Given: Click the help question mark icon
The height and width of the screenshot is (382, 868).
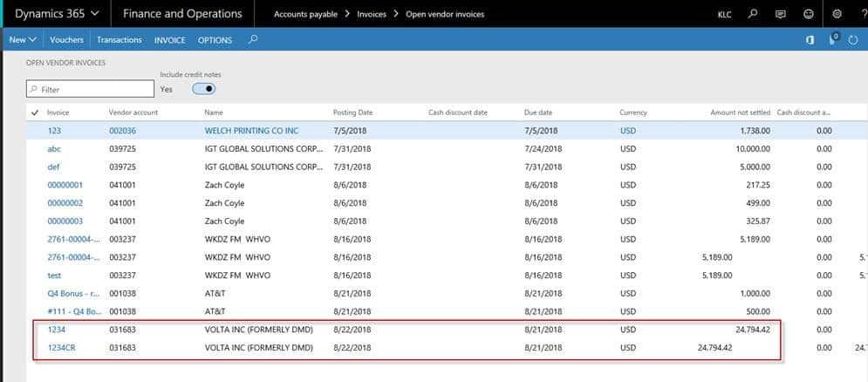Looking at the screenshot, I should click(x=865, y=14).
